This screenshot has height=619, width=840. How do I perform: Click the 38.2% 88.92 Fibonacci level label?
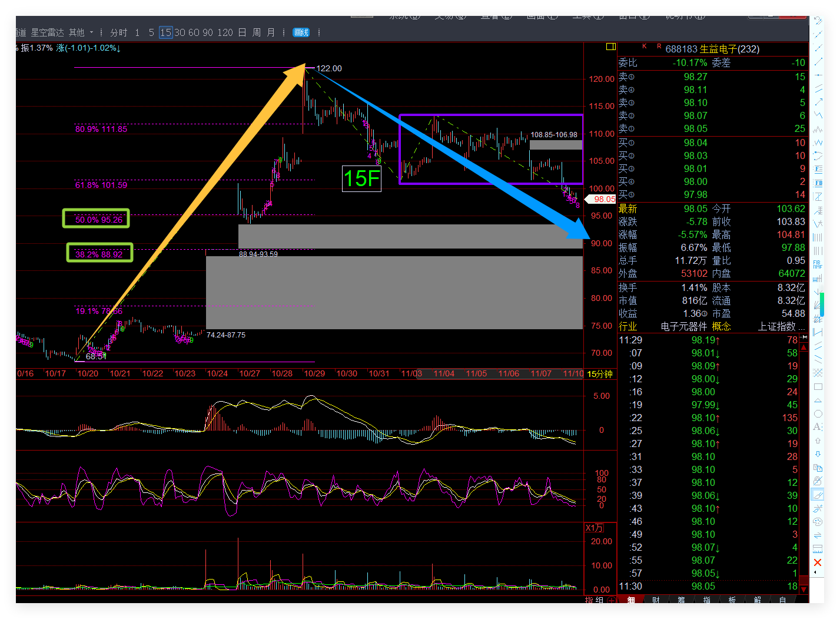tap(99, 254)
